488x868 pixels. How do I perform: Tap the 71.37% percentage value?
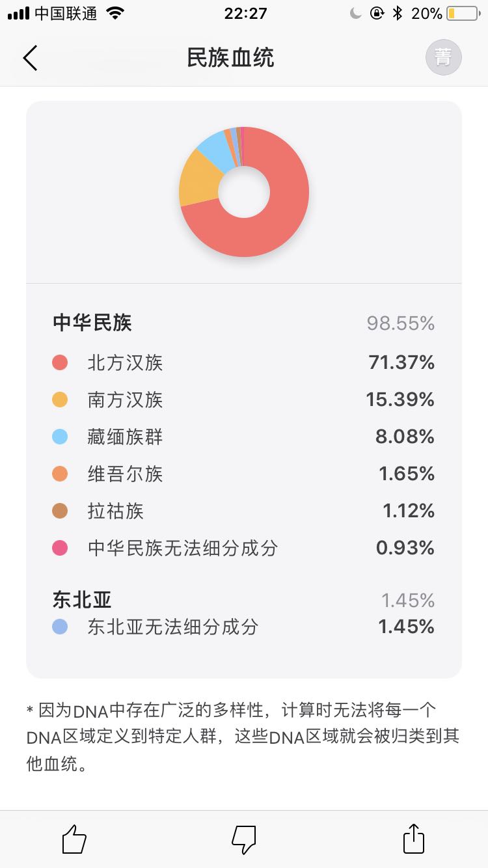[401, 362]
